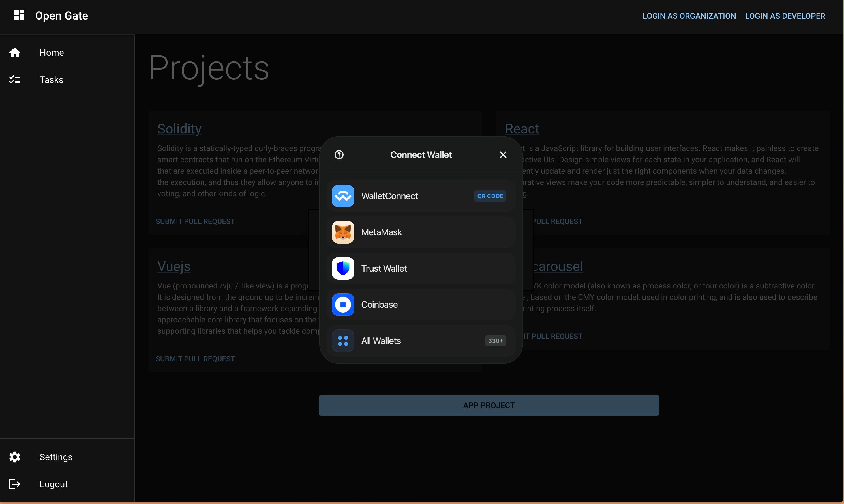Image resolution: width=844 pixels, height=504 pixels.
Task: Click the WalletConnect logo icon
Action: click(343, 196)
